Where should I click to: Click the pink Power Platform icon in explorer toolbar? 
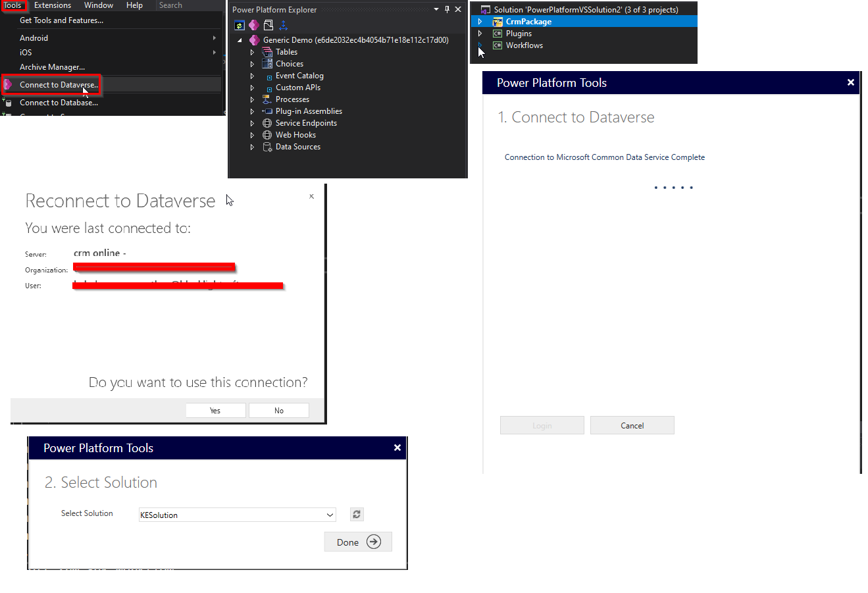254,26
